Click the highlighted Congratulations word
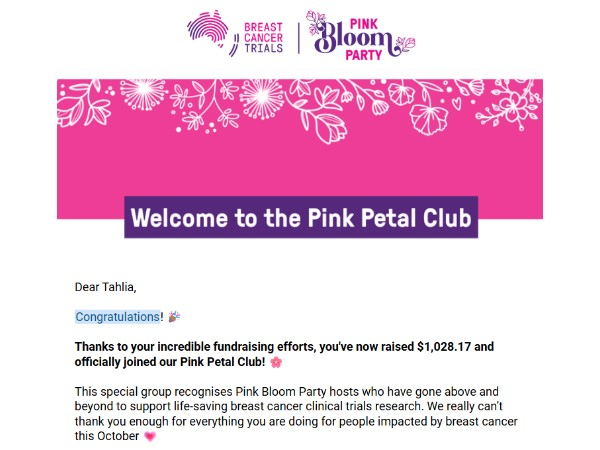This screenshot has width=600, height=450. (x=117, y=317)
